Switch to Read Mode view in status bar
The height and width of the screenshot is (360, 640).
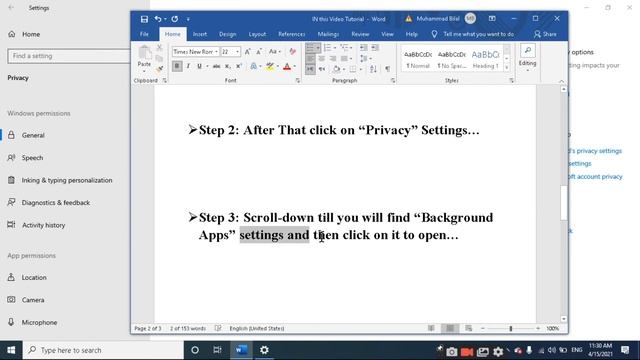(x=431, y=328)
